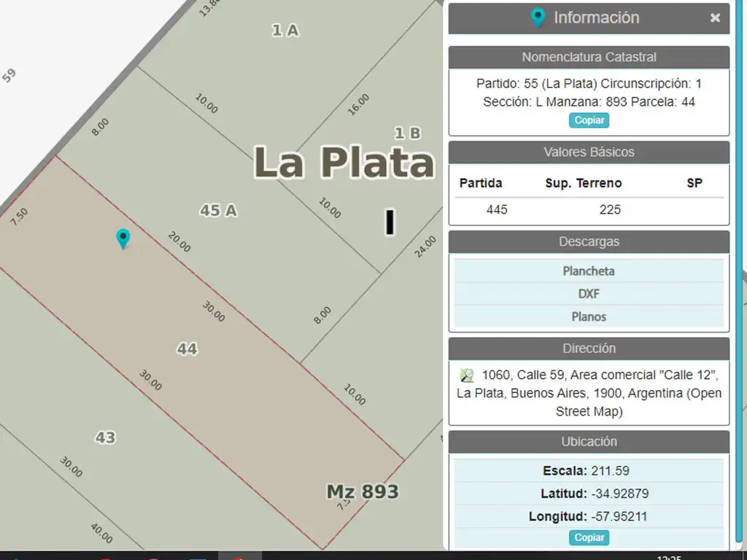Click parcel 1 B on the map
Image resolution: width=747 pixels, height=560 pixels.
(x=407, y=133)
